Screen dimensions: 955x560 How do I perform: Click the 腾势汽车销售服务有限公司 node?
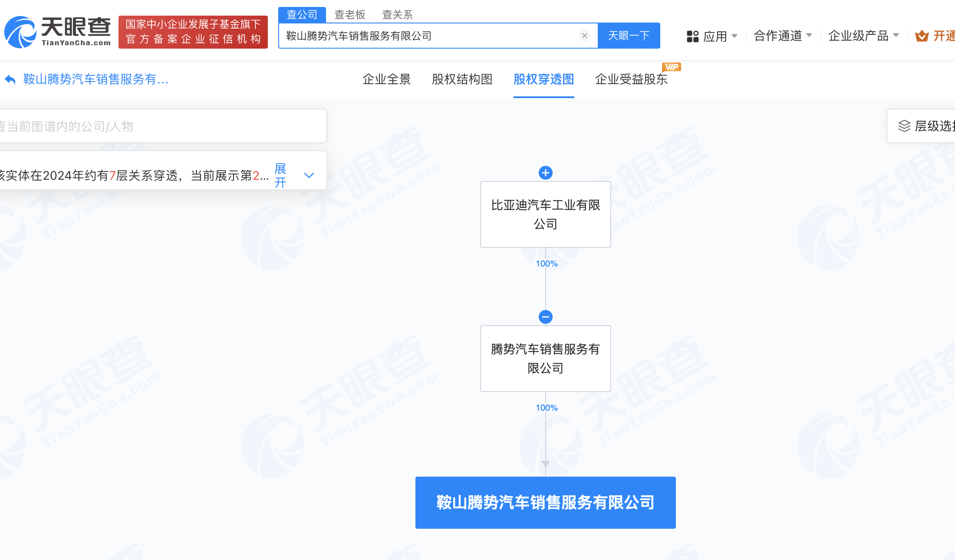point(546,359)
